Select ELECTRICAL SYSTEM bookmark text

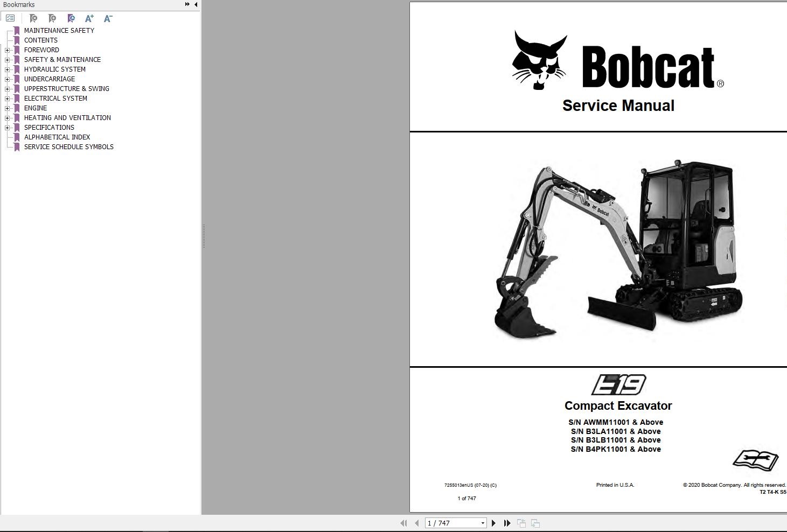click(55, 99)
